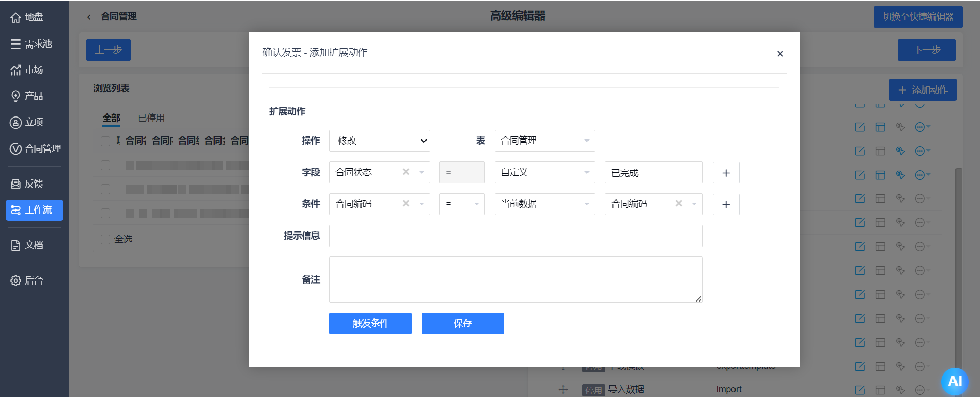The height and width of the screenshot is (397, 980).
Task: Add another condition row with plus button
Action: [726, 205]
